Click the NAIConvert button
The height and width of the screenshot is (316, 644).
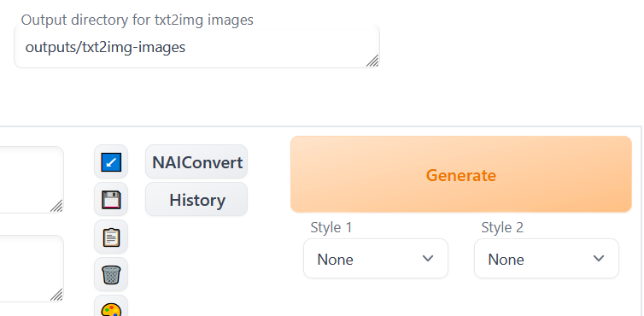click(196, 162)
